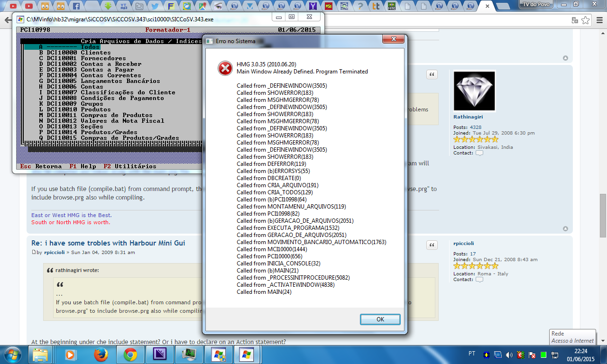The height and width of the screenshot is (364, 607).
Task: Click the 'TV do Povo' profile button
Action: coord(536,4)
